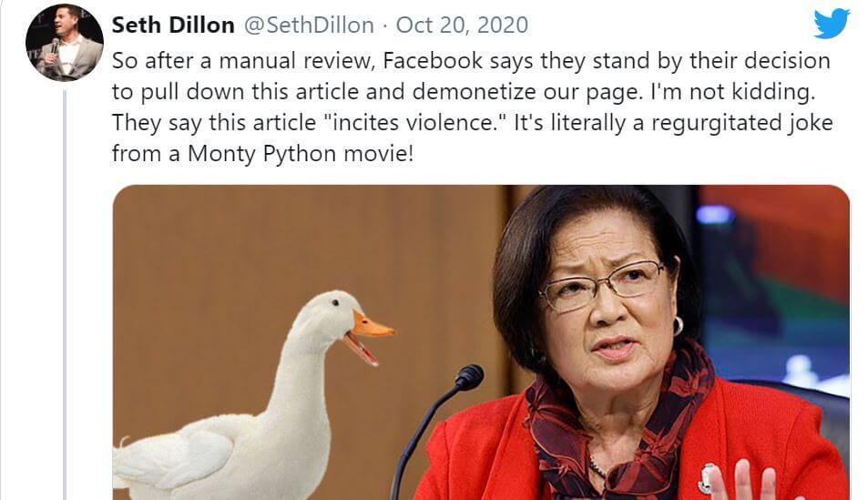Screen dimensions: 868x500
Task: Open the embedded article photo
Action: tap(481, 342)
